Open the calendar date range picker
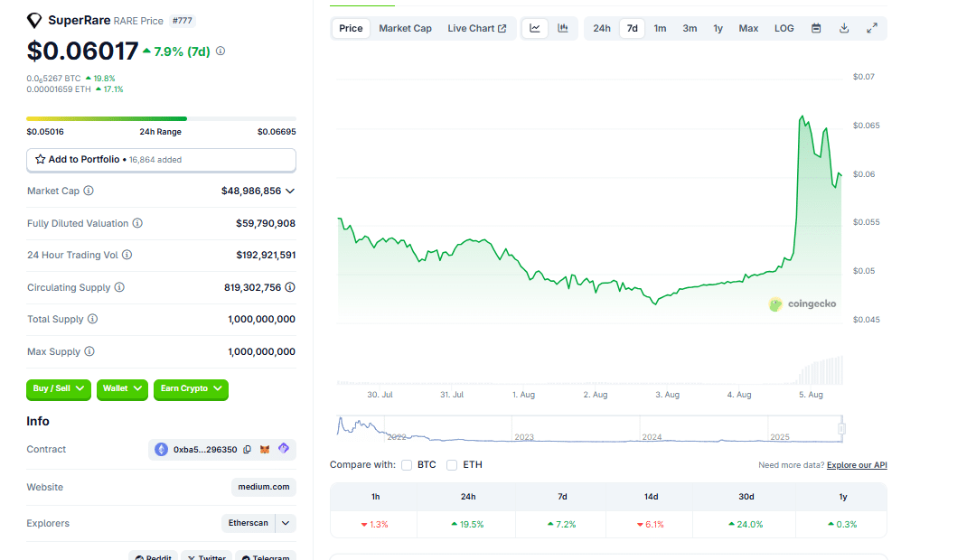Viewport: 976px width, 560px height. point(816,28)
